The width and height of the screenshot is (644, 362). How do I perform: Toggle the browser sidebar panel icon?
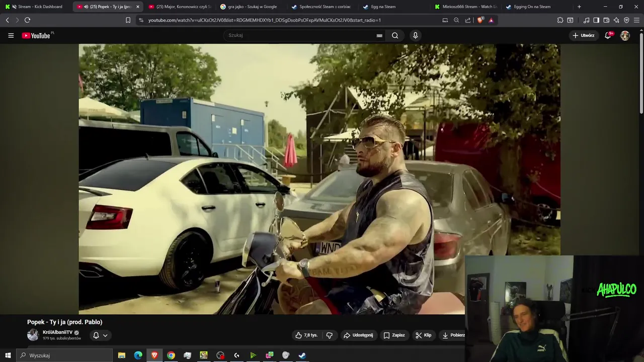click(x=596, y=20)
